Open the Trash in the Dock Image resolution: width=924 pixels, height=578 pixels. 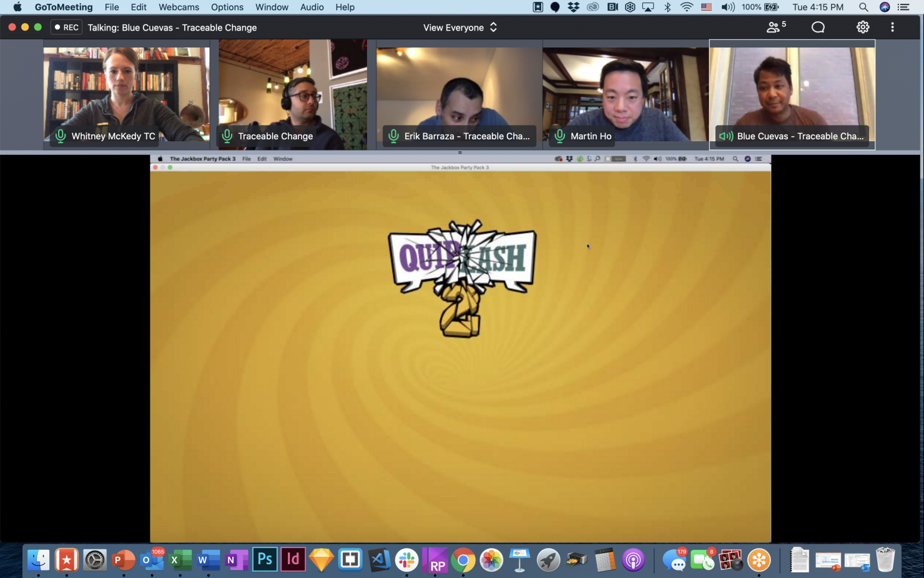click(x=885, y=560)
